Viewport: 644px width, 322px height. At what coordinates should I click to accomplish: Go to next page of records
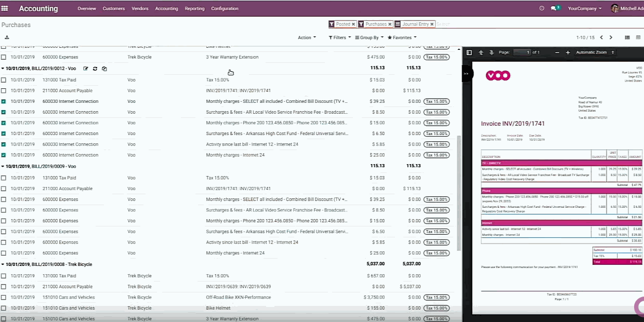click(x=612, y=37)
